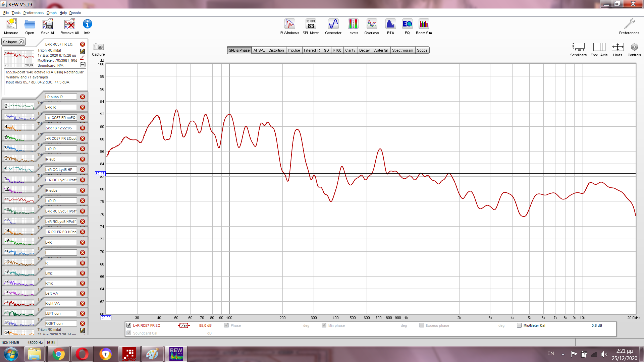Remove the LR subs IR measurement

point(83,97)
